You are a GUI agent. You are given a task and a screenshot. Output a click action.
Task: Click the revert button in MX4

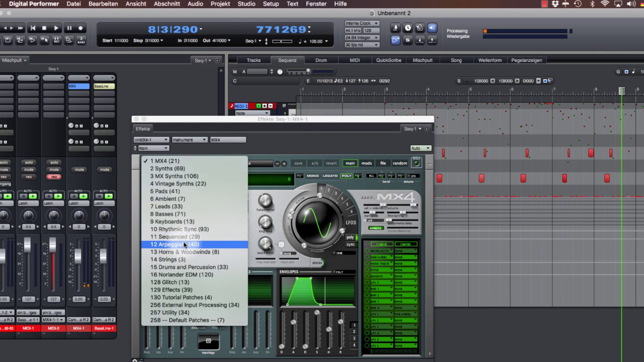pos(332,163)
